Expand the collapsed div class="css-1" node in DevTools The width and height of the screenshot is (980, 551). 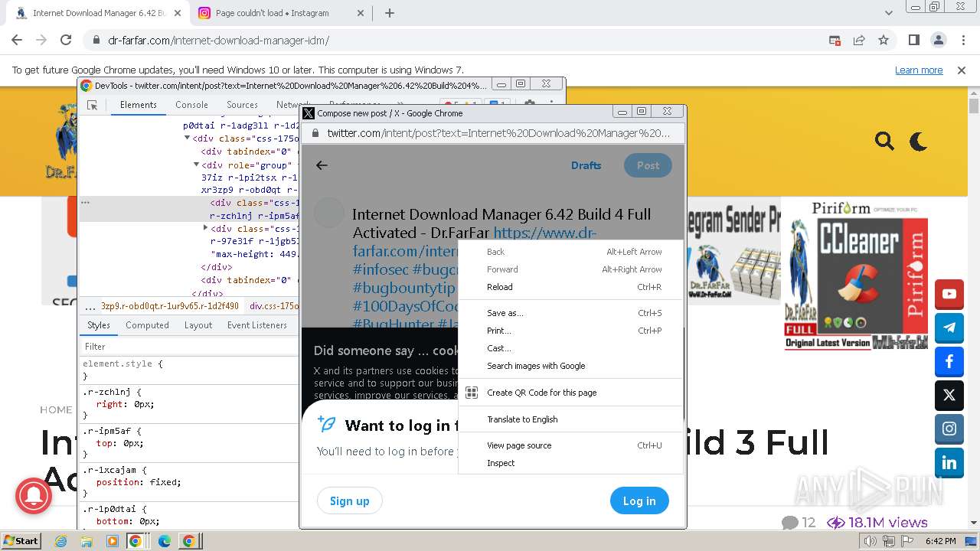point(205,228)
